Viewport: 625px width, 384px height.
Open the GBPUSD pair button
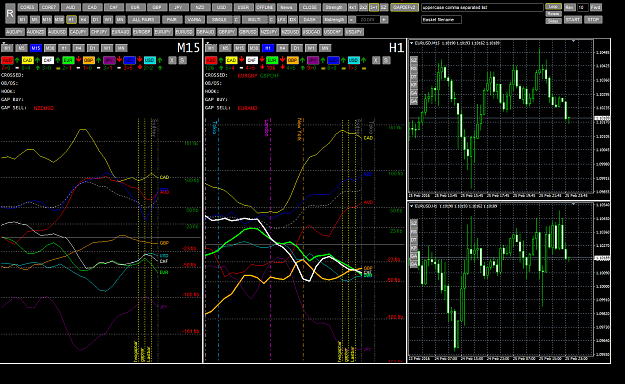(x=248, y=32)
